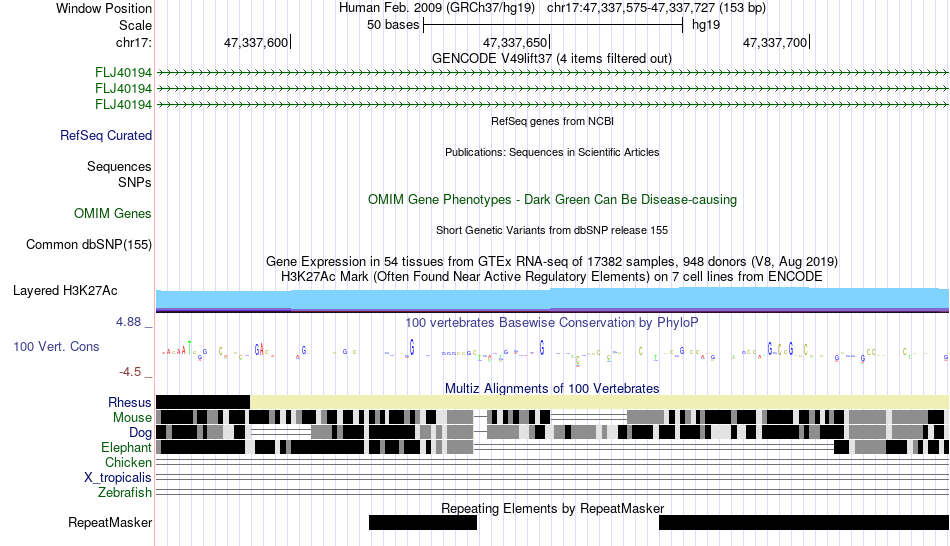Open the OMIM Genes track label
This screenshot has height=546, width=950.
coord(112,213)
